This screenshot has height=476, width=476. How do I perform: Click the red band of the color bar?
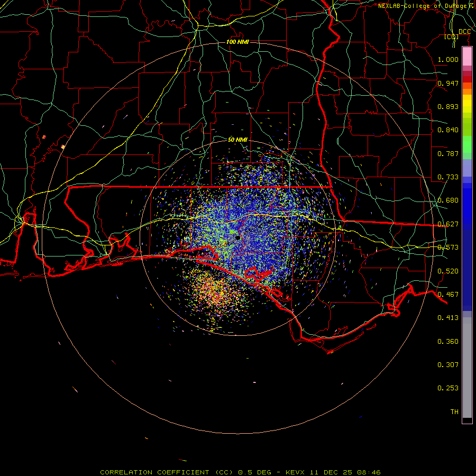point(467,79)
